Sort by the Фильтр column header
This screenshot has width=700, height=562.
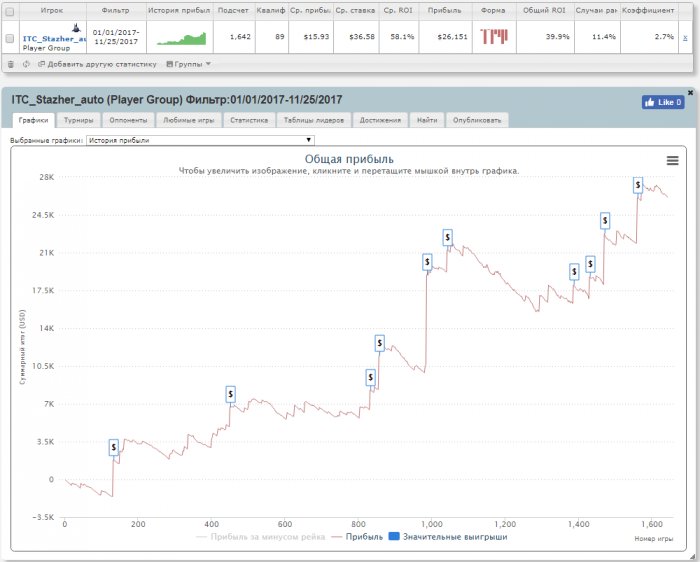pyautogui.click(x=116, y=10)
